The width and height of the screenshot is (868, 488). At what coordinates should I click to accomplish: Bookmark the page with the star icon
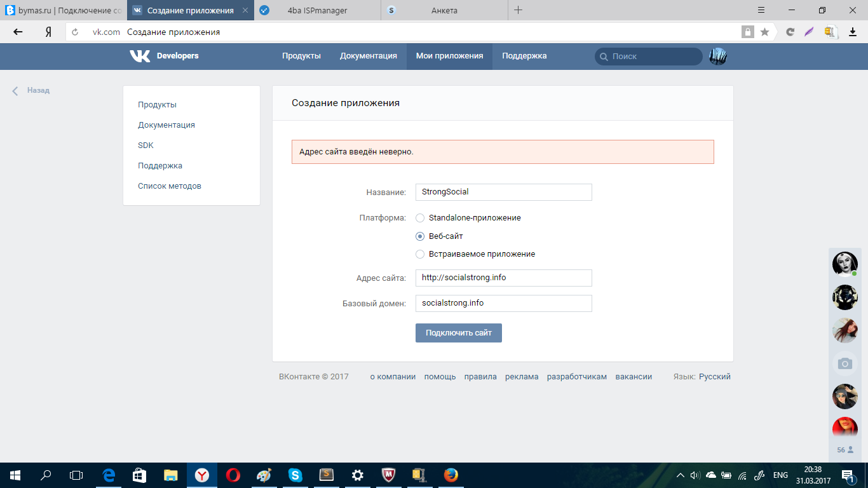764,32
